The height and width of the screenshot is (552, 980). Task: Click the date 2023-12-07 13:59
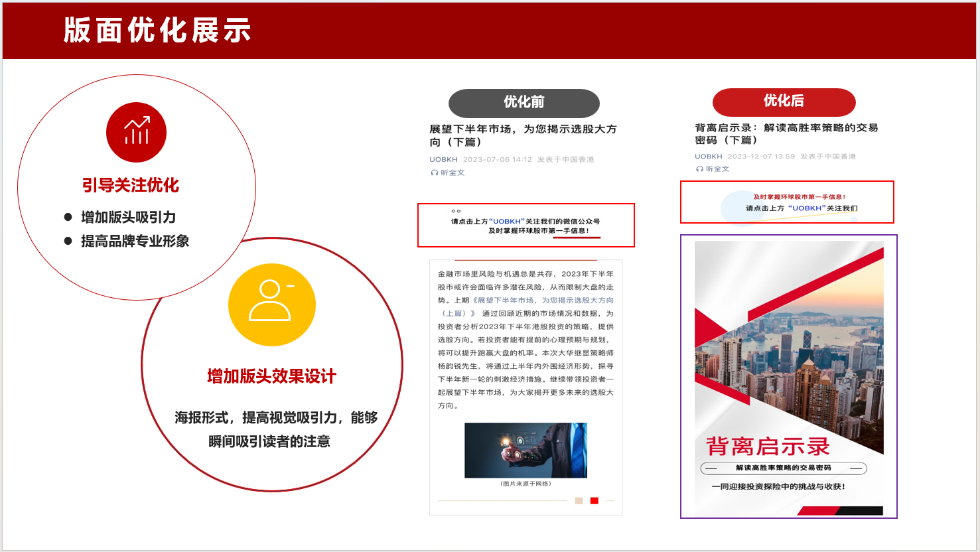tap(761, 157)
